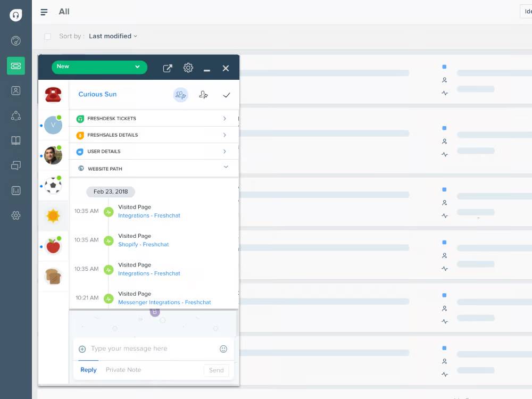Toggle the hamburger menu beside All

click(44, 12)
